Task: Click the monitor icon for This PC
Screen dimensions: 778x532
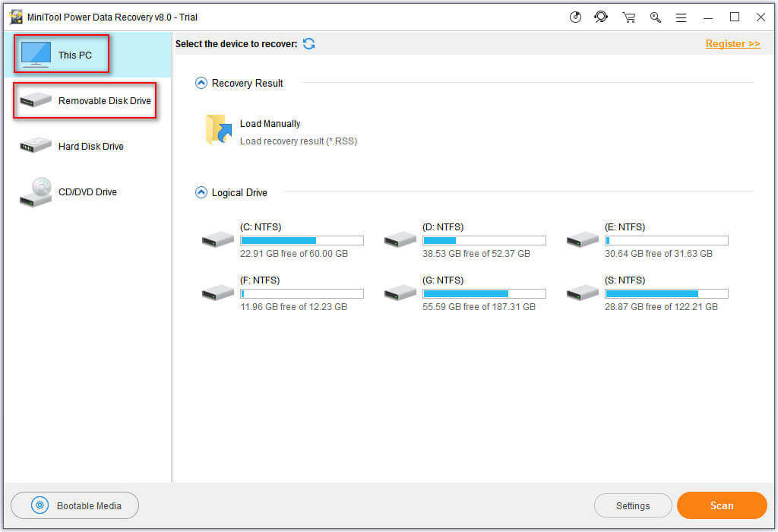Action: coord(36,55)
